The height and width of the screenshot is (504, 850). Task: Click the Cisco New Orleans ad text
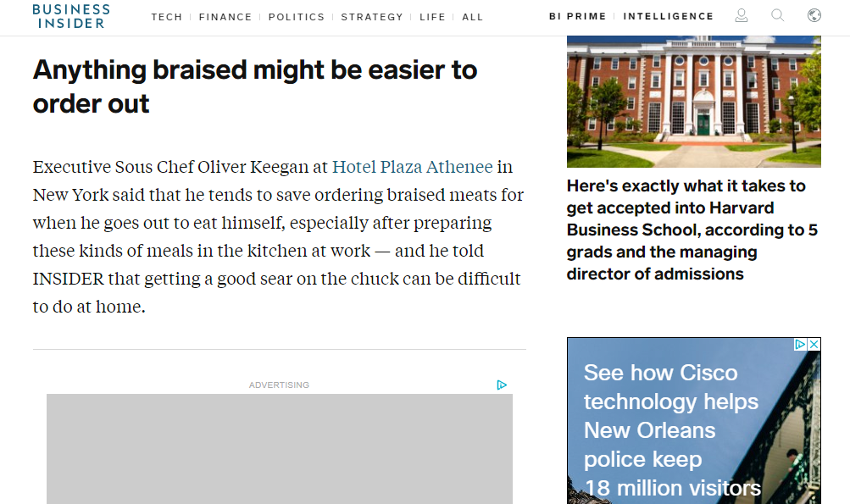[671, 429]
